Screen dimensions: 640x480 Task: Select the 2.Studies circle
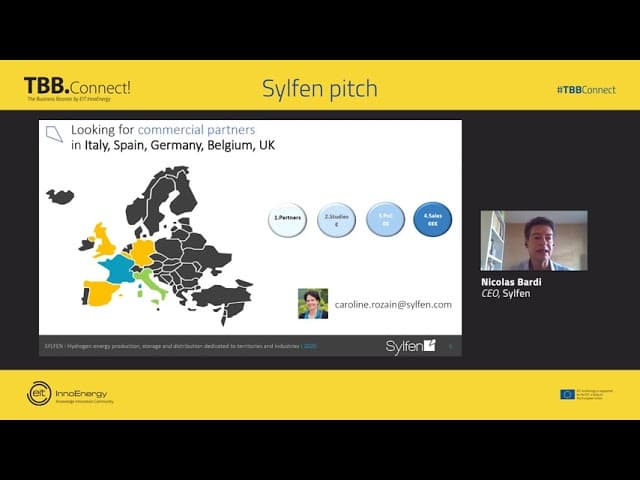[336, 219]
